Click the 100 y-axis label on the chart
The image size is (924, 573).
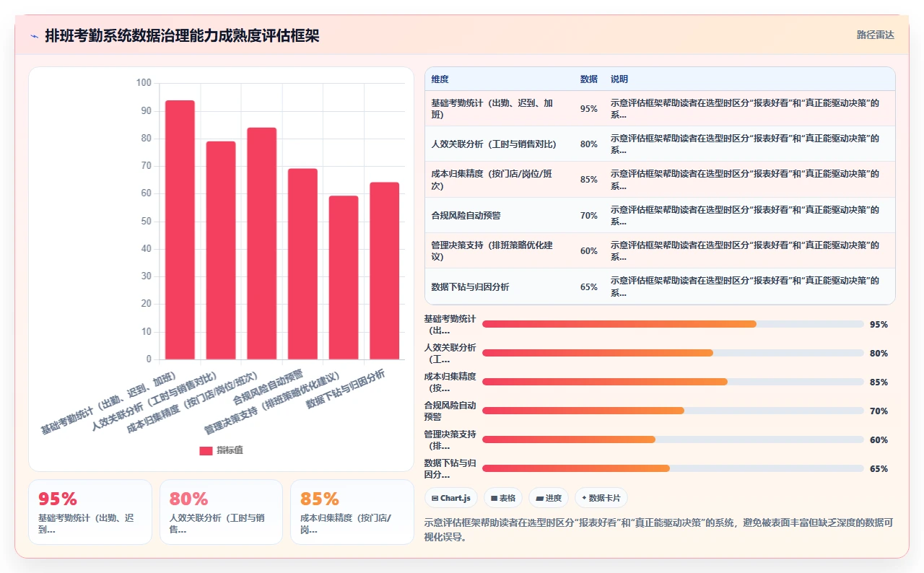click(144, 83)
